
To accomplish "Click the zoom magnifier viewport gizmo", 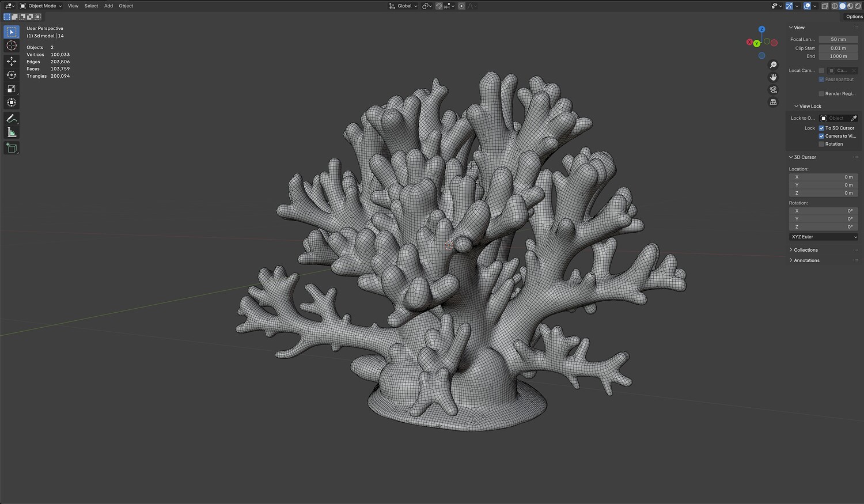I will coord(774,65).
